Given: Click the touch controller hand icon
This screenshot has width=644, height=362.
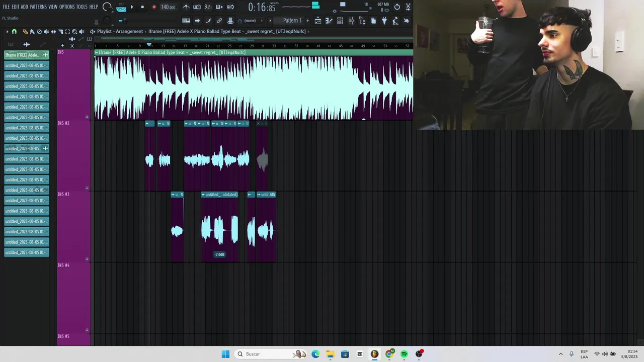Looking at the screenshot, I should pyautogui.click(x=407, y=21).
